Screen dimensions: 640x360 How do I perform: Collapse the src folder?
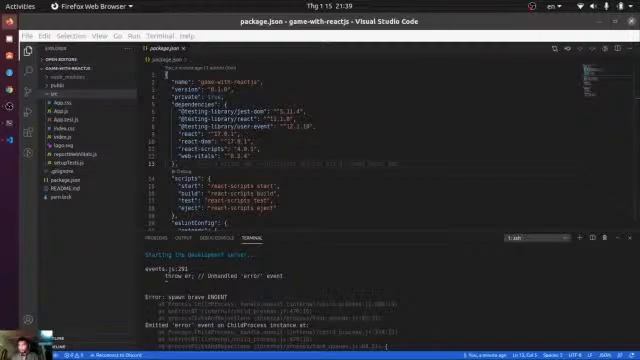(54, 94)
